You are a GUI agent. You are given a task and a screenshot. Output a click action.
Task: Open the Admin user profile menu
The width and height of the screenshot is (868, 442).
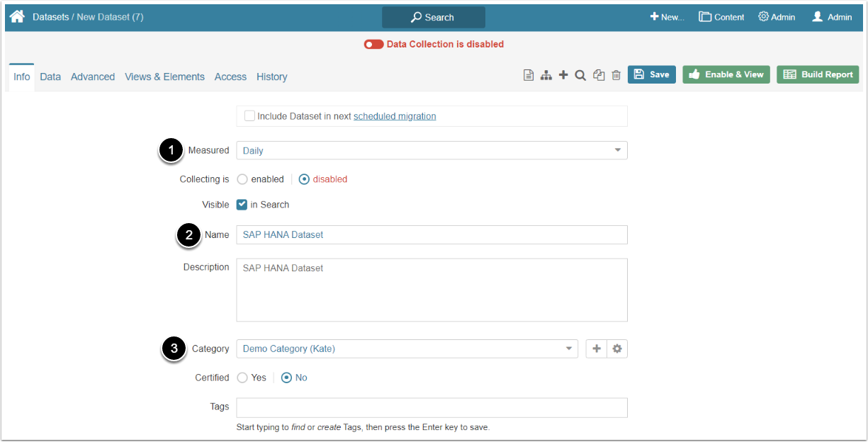coord(832,17)
